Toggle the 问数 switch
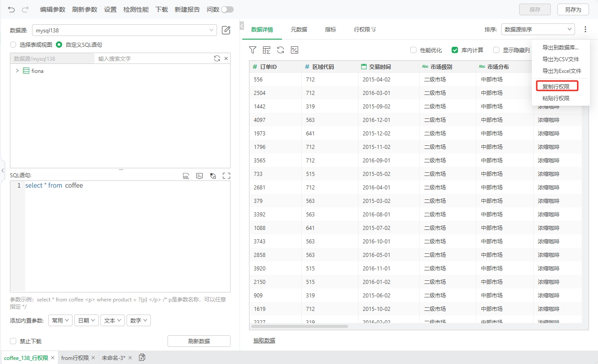Image resolution: width=598 pixels, height=364 pixels. point(227,9)
